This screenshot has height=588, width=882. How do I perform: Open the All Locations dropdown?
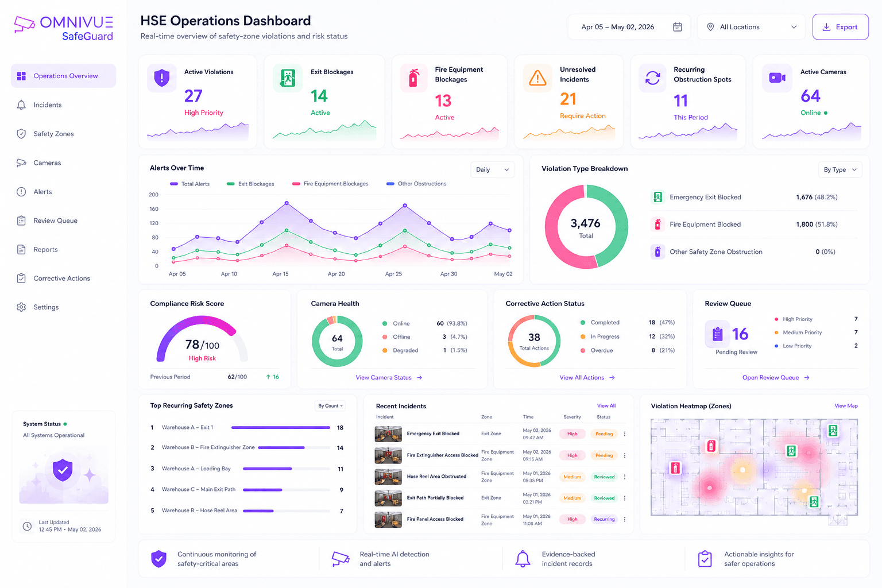[751, 27]
